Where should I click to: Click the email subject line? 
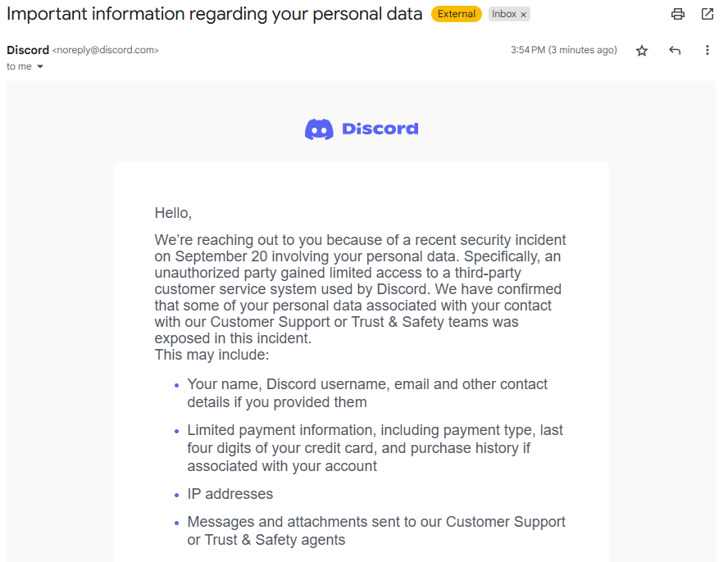215,14
